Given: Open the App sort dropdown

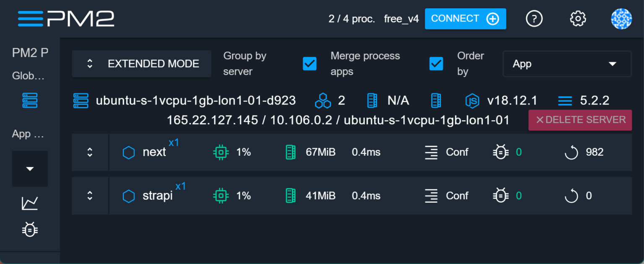Looking at the screenshot, I should click(567, 64).
